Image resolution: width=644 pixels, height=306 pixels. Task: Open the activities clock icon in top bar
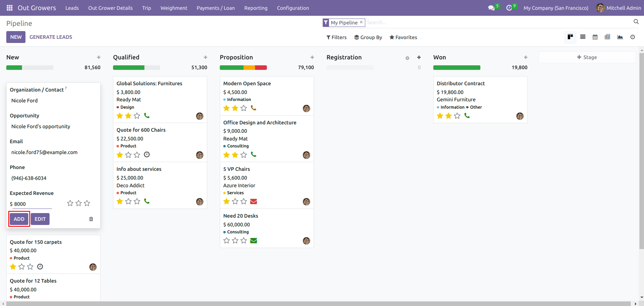click(509, 8)
